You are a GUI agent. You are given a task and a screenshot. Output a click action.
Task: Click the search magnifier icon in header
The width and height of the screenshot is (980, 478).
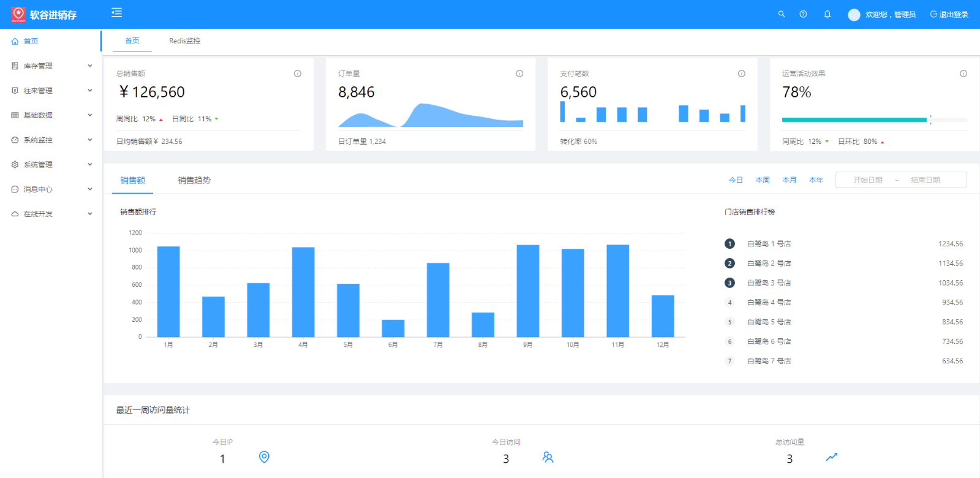click(782, 14)
